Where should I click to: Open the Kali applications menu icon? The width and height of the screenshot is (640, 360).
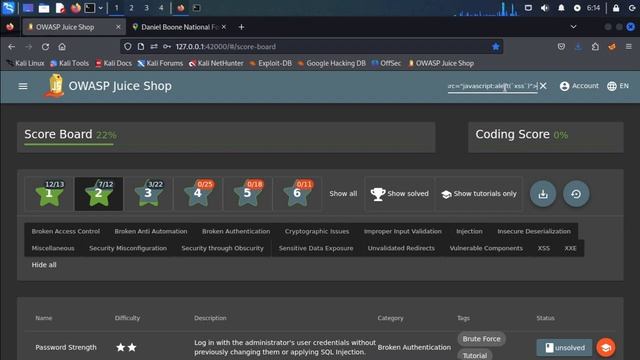[8, 8]
